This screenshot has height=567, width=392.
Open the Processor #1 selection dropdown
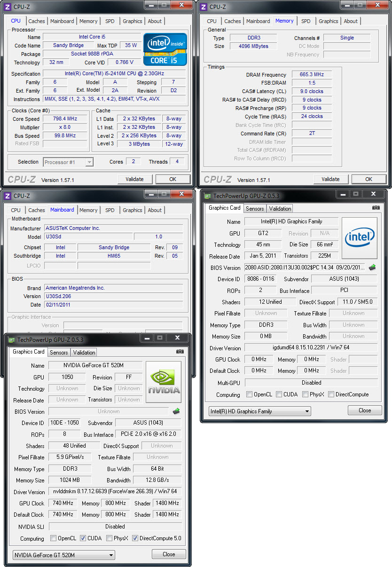(68, 162)
